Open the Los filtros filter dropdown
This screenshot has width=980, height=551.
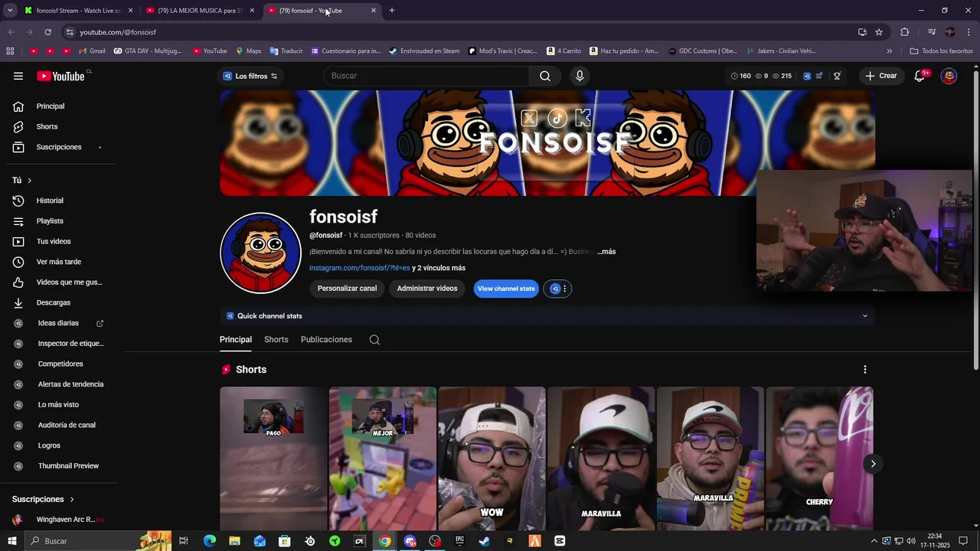tap(250, 76)
